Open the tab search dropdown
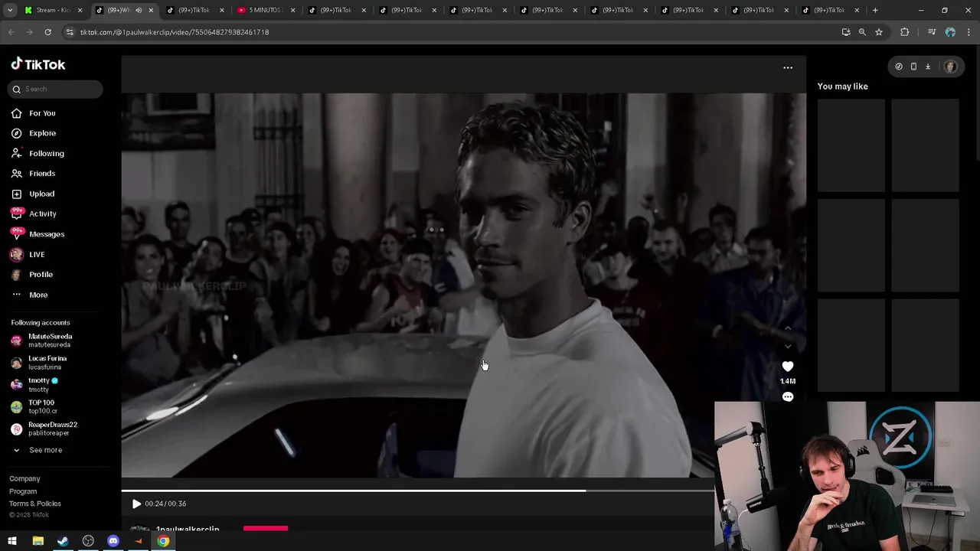The image size is (980, 551). point(10,10)
